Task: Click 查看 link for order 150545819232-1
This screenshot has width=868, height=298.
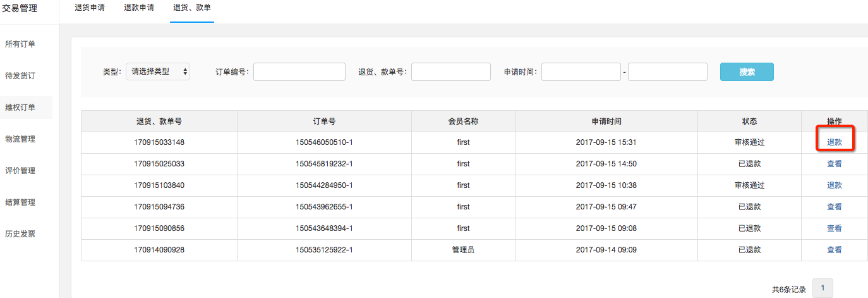Action: [x=835, y=164]
